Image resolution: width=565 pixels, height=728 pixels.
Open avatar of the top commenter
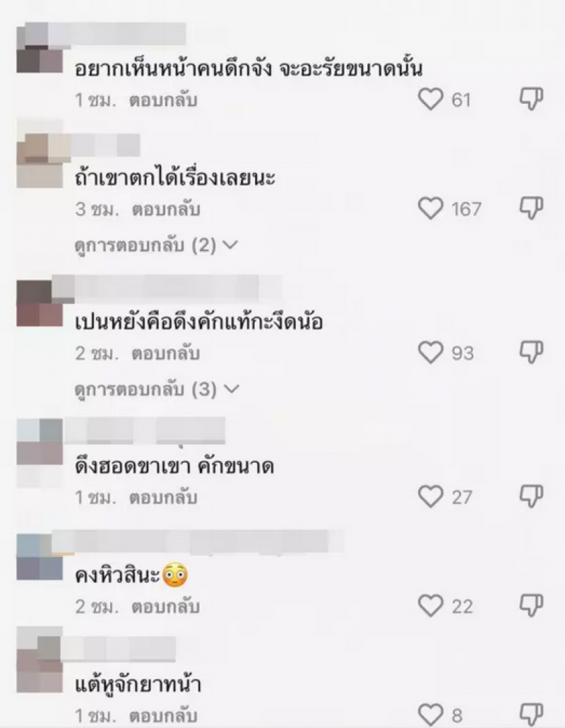(40, 48)
